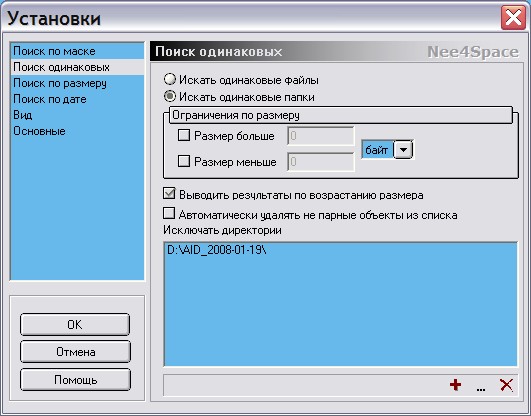Enable the Размер больше checkbox
531x416 pixels.
click(x=184, y=136)
